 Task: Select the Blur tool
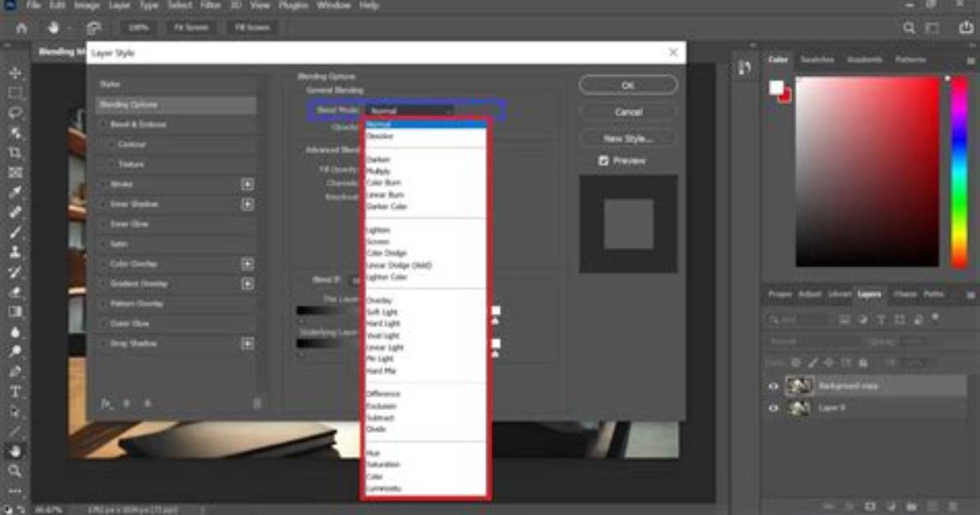pyautogui.click(x=15, y=331)
